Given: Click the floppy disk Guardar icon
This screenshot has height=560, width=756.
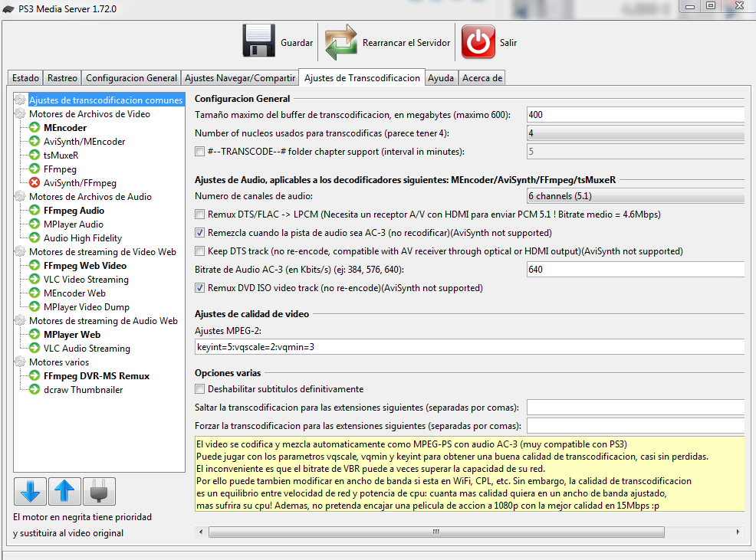Looking at the screenshot, I should (258, 41).
